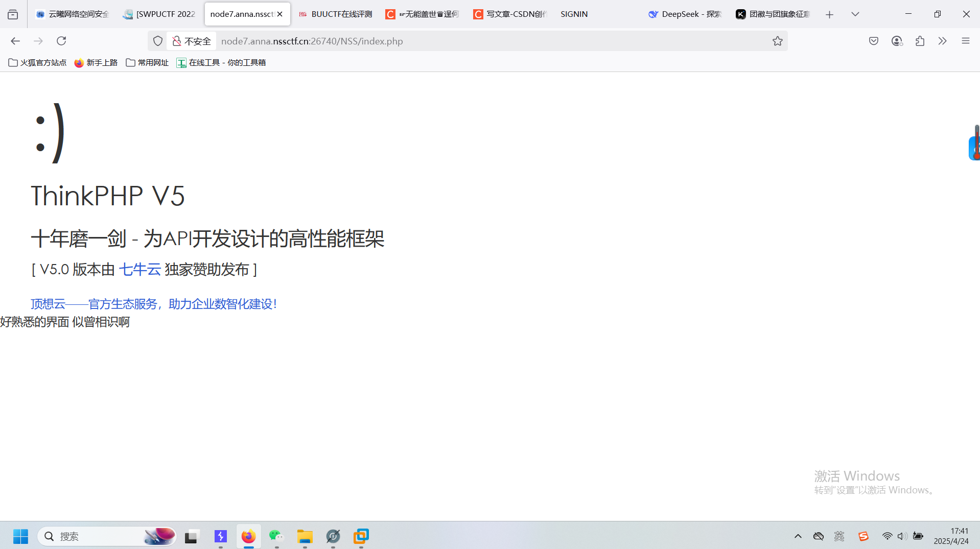This screenshot has width=980, height=549.
Task: Close the node7.anna.nssctf tab
Action: [280, 14]
